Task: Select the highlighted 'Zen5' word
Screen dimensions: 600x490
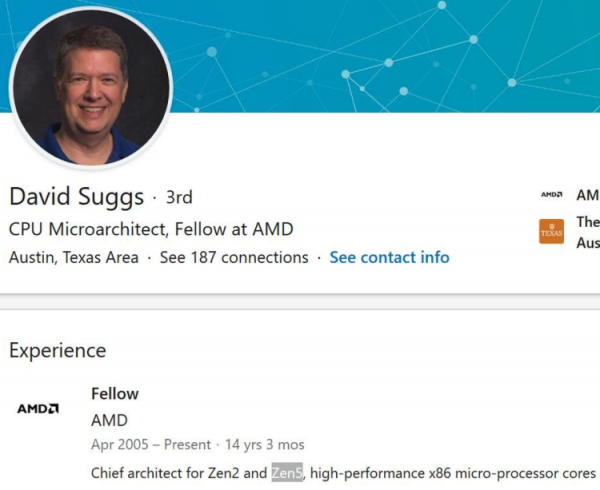Action: [287, 472]
